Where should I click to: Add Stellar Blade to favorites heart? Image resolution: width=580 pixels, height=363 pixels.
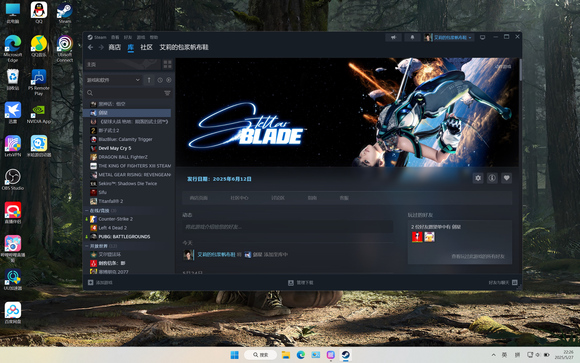[x=506, y=178]
